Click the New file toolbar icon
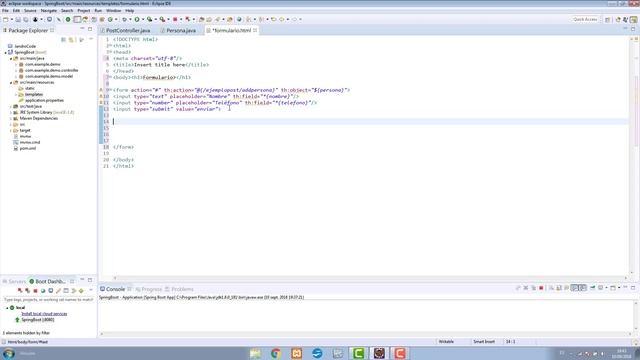640x360 pixels. click(6, 19)
